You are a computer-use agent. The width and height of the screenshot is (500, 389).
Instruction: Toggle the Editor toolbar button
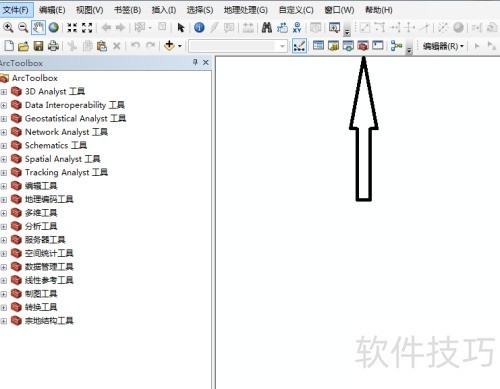pos(299,46)
